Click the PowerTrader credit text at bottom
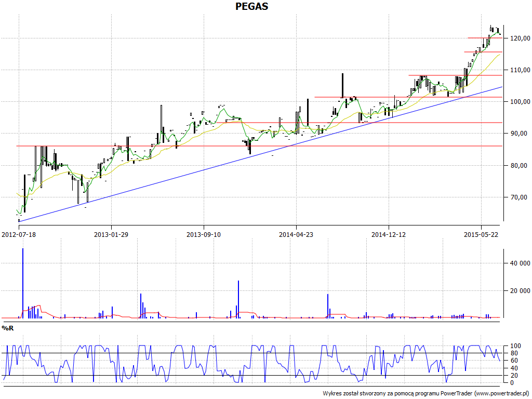Viewport: 532px width, 399px height. (x=425, y=394)
